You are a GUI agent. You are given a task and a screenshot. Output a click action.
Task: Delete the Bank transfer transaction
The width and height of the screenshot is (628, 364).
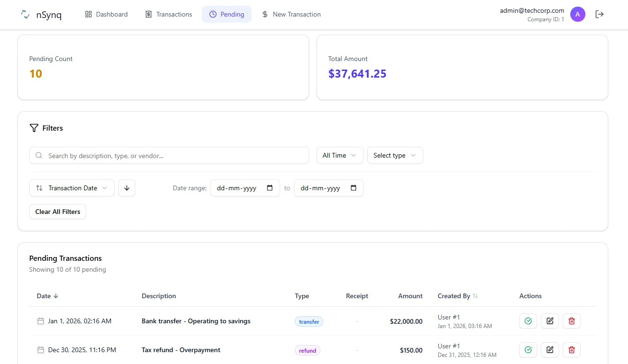(571, 321)
